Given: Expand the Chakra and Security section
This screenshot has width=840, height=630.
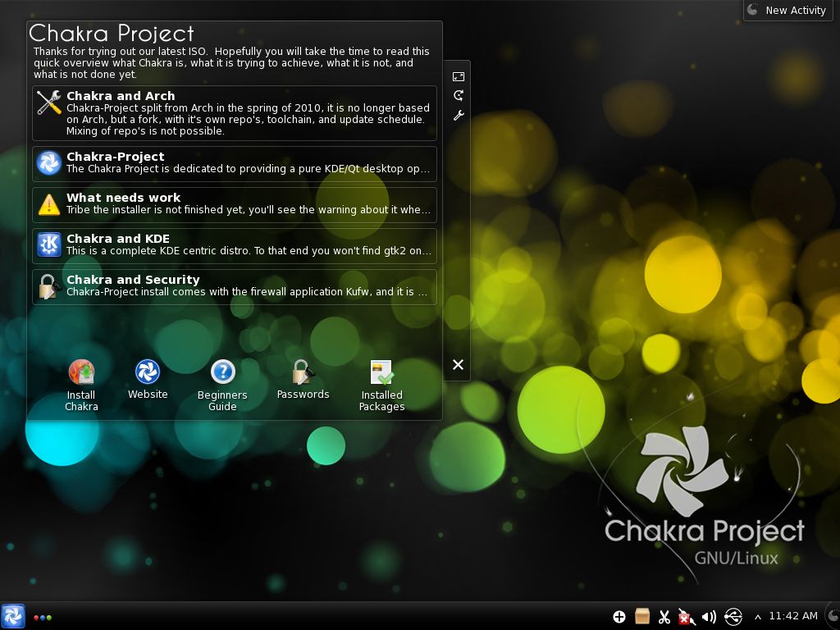Looking at the screenshot, I should [235, 286].
